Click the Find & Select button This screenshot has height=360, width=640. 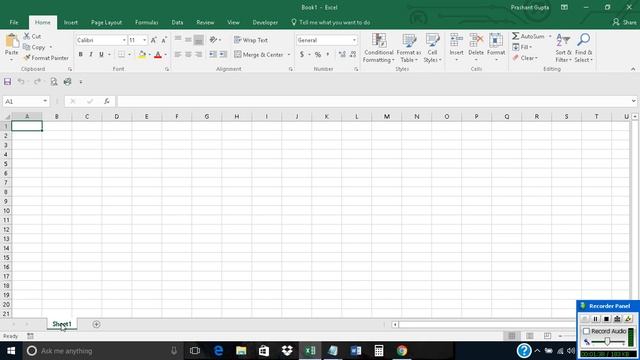coord(584,48)
